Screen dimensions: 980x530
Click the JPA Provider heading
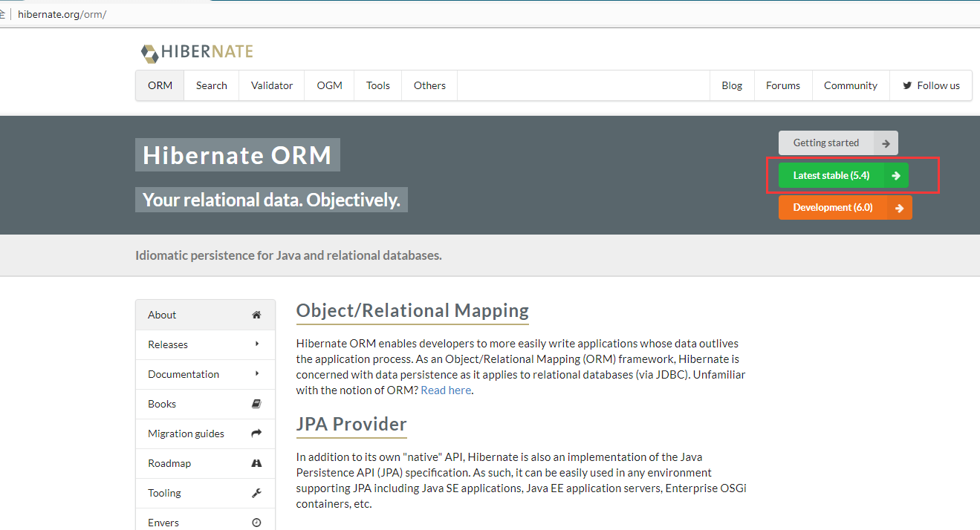(351, 424)
